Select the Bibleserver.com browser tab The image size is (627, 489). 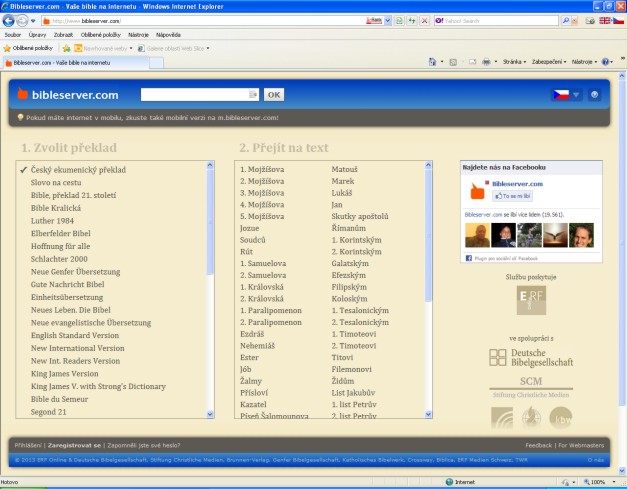[76, 63]
